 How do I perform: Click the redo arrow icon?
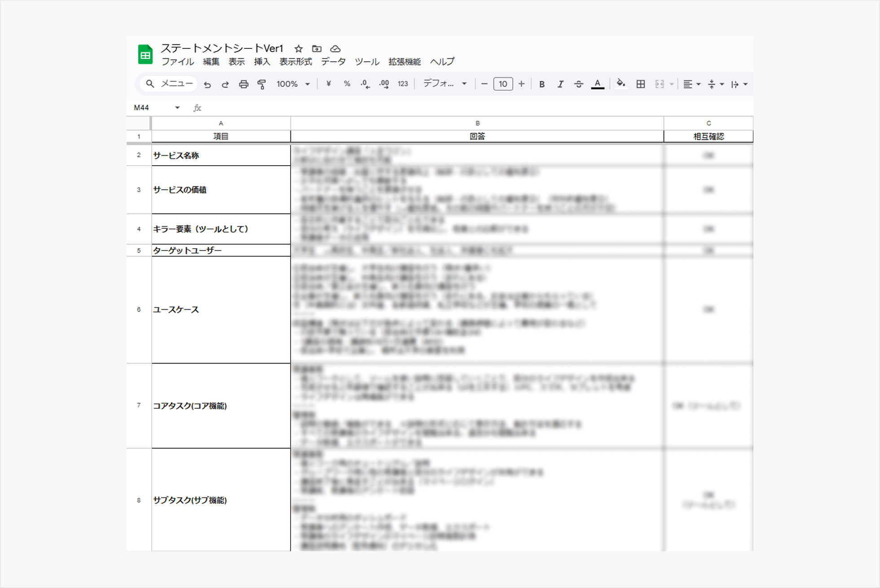point(225,84)
